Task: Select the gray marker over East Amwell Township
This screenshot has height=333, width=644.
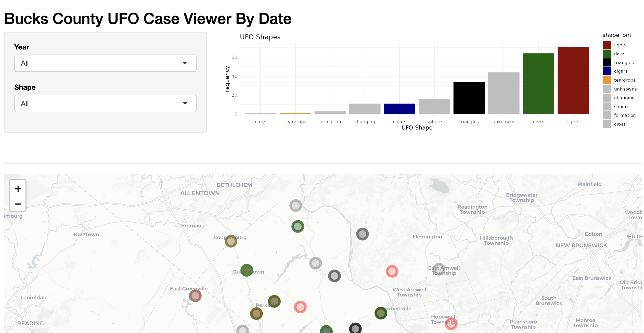Action: (439, 270)
